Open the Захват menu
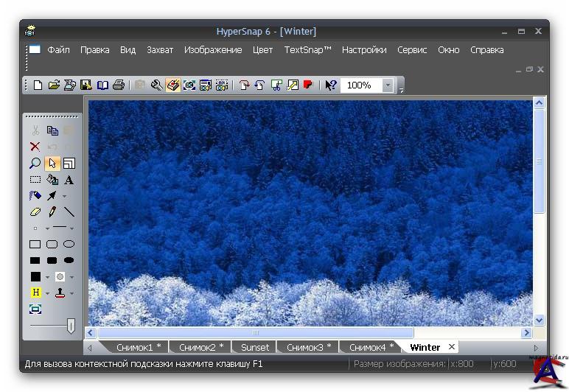The width and height of the screenshot is (569, 392). pyautogui.click(x=160, y=50)
